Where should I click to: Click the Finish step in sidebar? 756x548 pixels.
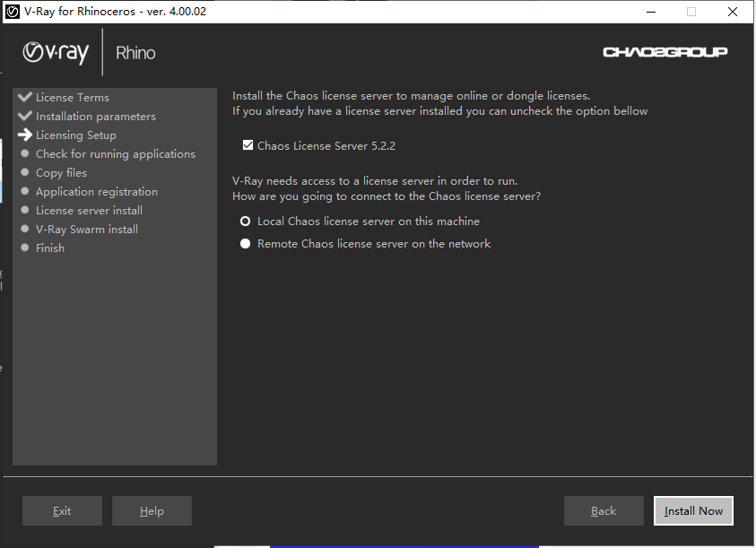[x=49, y=248]
